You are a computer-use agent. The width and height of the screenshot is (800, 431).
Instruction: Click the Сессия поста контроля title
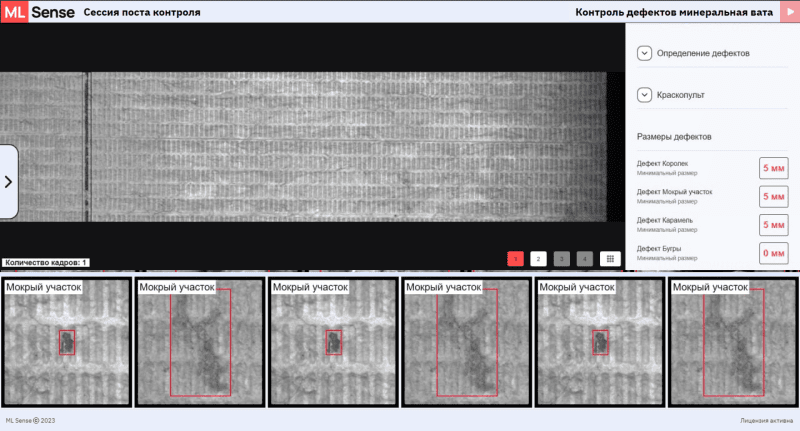(142, 13)
